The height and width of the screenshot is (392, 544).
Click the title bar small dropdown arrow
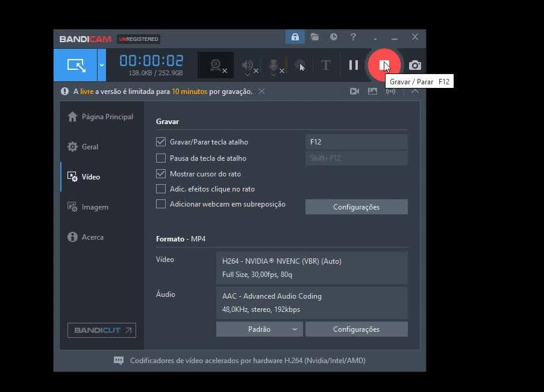375,39
